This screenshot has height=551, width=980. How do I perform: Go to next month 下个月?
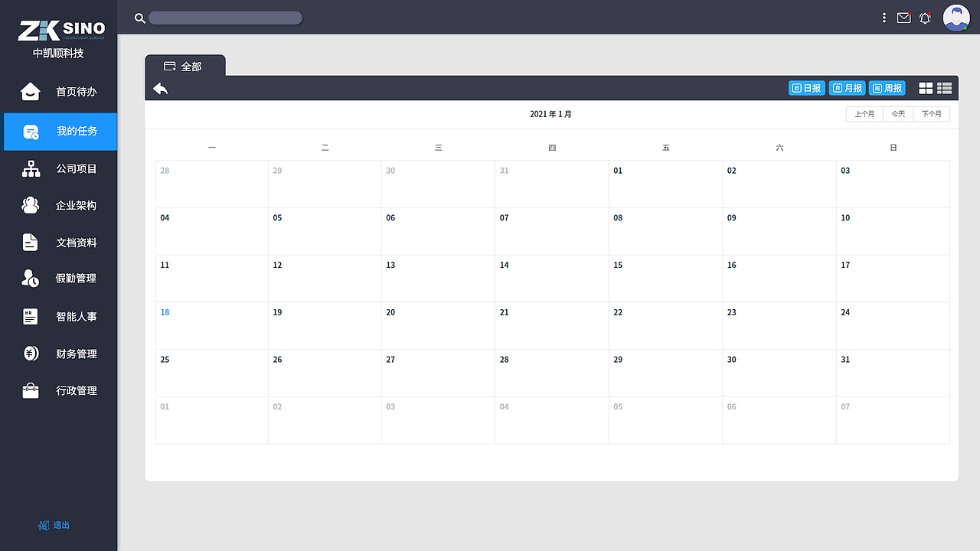tap(932, 114)
